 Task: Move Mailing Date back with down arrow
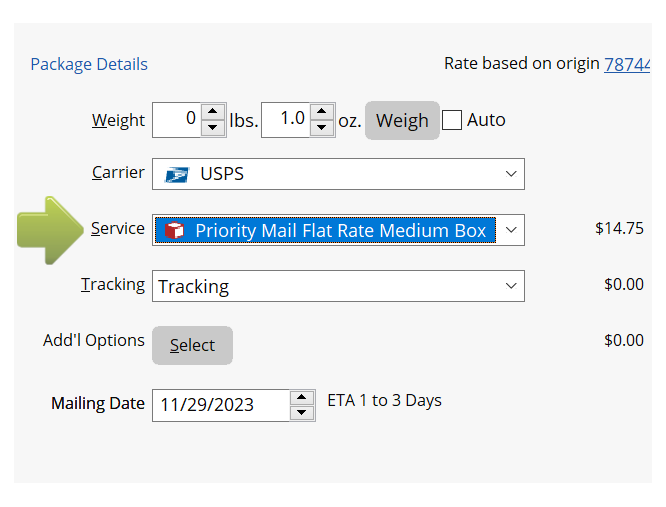tap(302, 413)
